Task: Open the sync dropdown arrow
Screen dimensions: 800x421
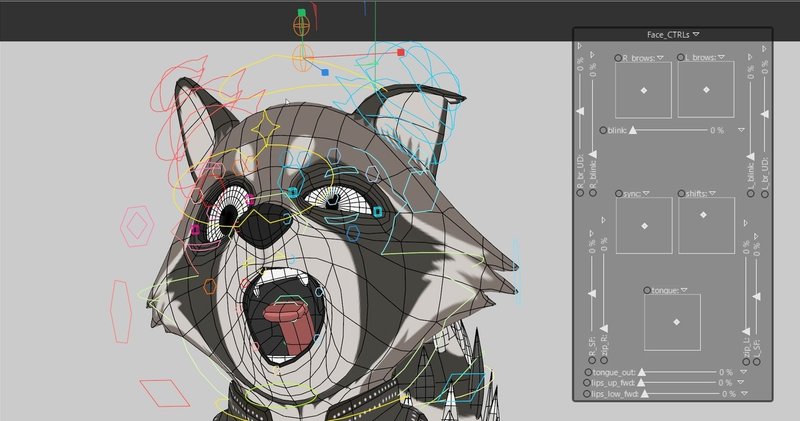Action: pos(646,193)
